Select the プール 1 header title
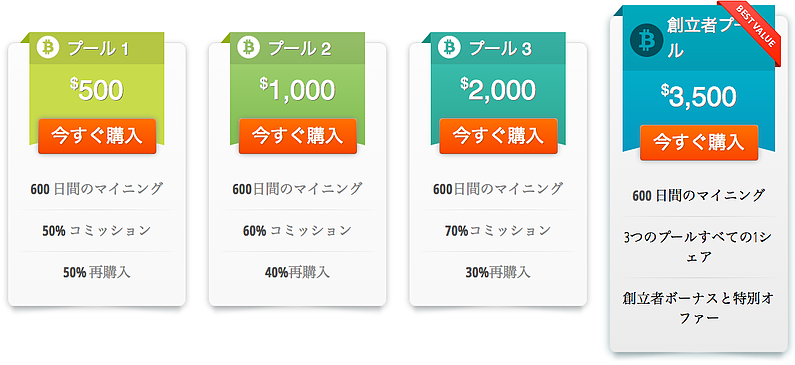 (98, 49)
